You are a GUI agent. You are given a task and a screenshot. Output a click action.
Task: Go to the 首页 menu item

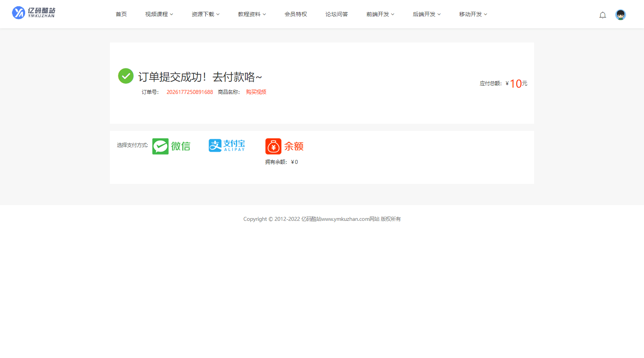click(x=121, y=14)
